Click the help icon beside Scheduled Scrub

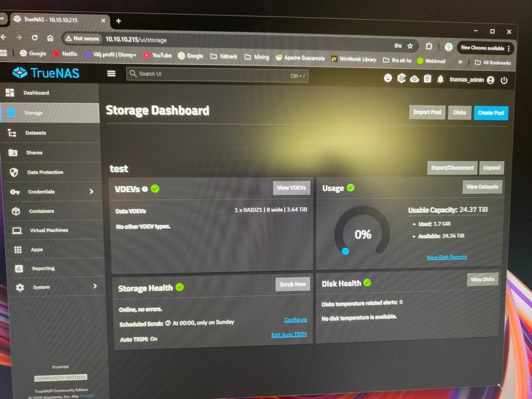[168, 323]
